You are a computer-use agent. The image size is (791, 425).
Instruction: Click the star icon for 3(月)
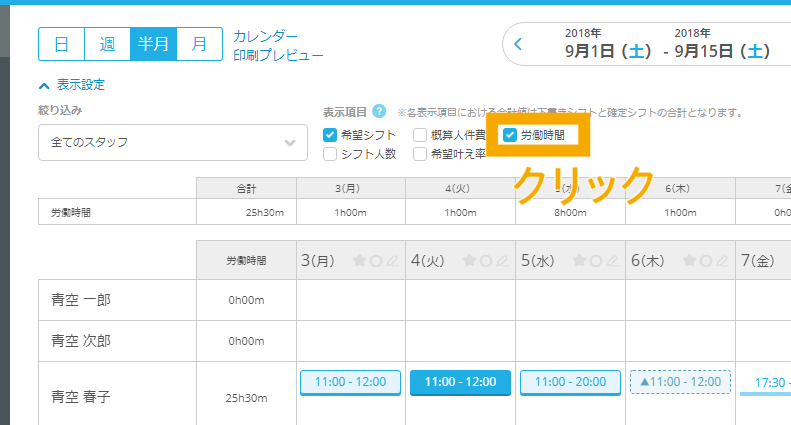359,260
